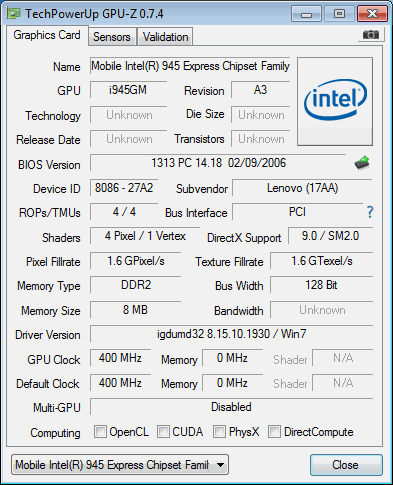This screenshot has height=485, width=393.
Task: Click the Intel logo image
Action: 335,101
